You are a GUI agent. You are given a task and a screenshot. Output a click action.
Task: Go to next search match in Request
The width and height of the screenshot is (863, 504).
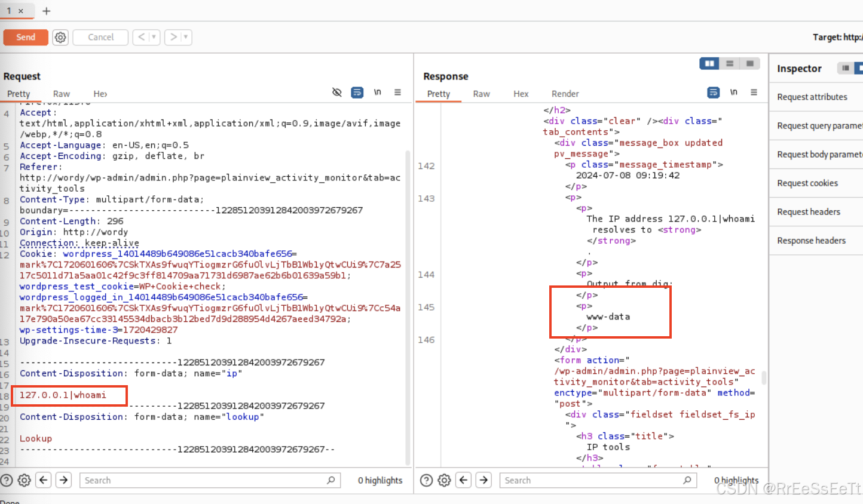pos(64,480)
